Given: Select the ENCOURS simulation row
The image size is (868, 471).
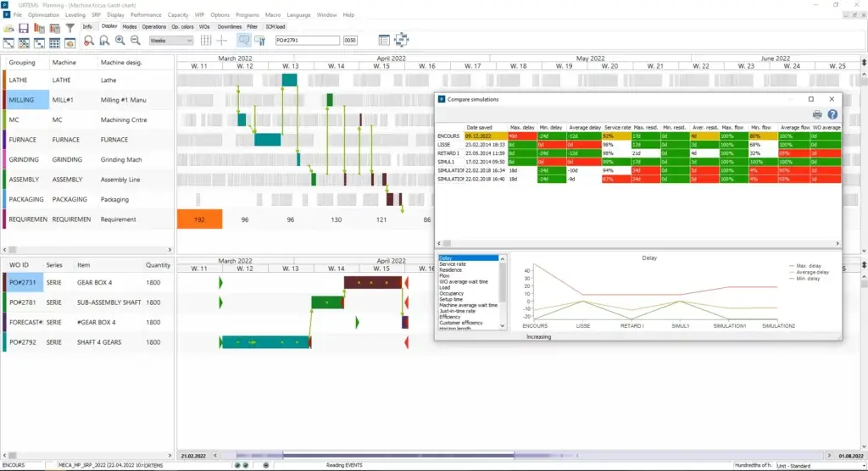Looking at the screenshot, I should click(x=449, y=136).
